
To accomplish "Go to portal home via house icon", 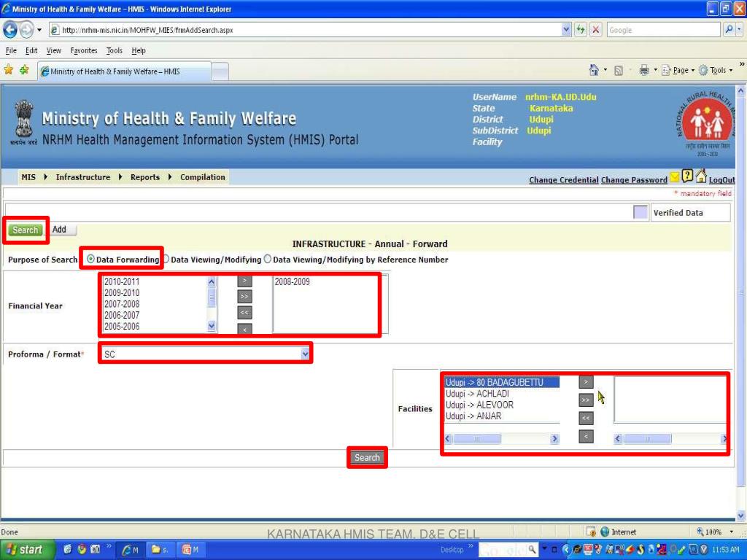I will (701, 176).
